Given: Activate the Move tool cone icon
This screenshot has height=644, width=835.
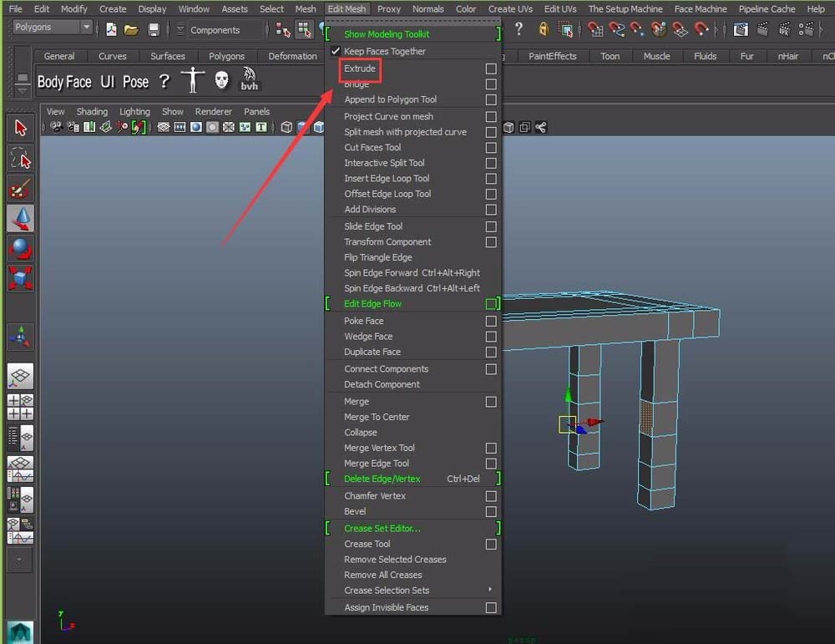Looking at the screenshot, I should [x=20, y=218].
